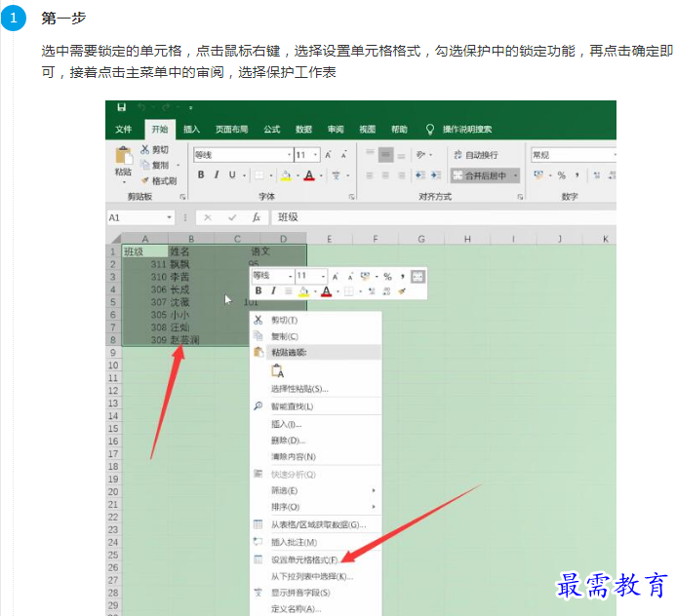Open the ribbon font size dropdown

tap(316, 155)
